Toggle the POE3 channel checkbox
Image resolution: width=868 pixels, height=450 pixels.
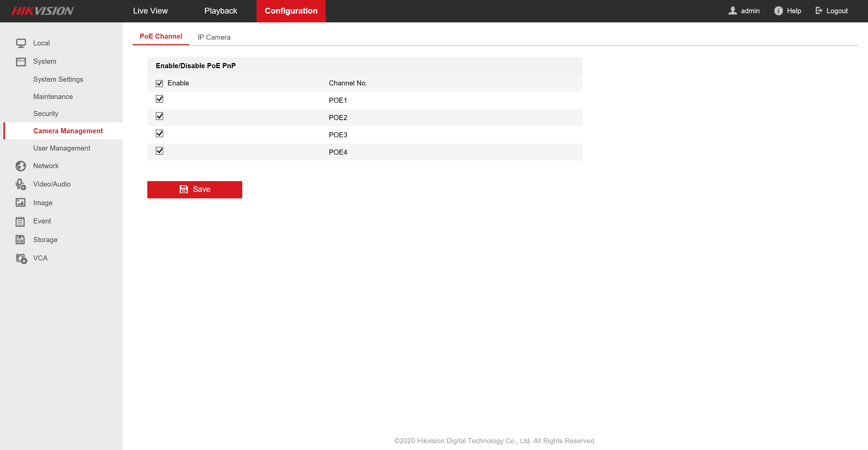[x=159, y=134]
